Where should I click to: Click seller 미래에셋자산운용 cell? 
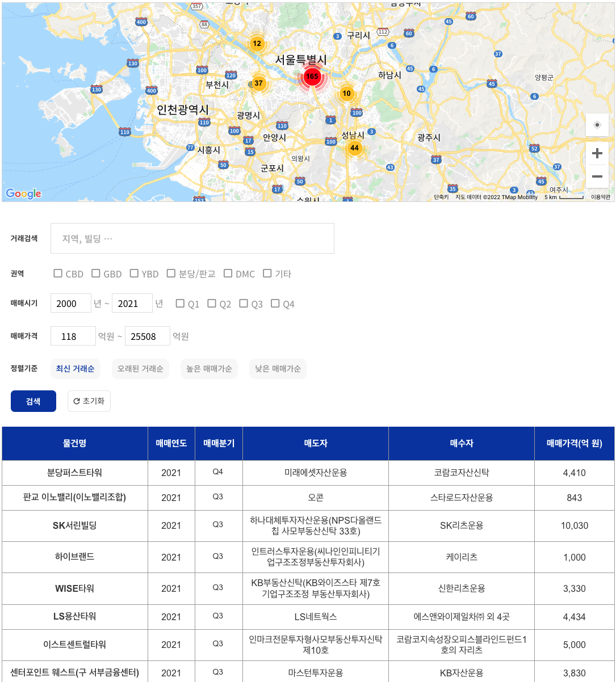316,473
